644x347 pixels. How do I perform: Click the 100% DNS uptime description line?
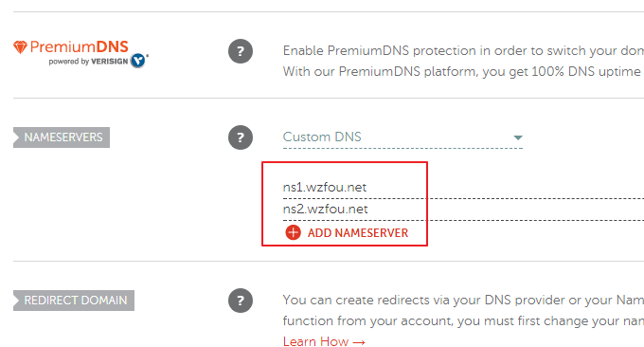click(463, 71)
